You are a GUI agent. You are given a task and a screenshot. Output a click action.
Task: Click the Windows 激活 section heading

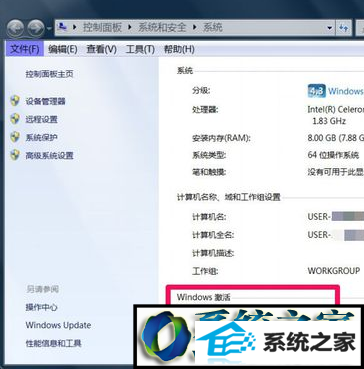(204, 297)
